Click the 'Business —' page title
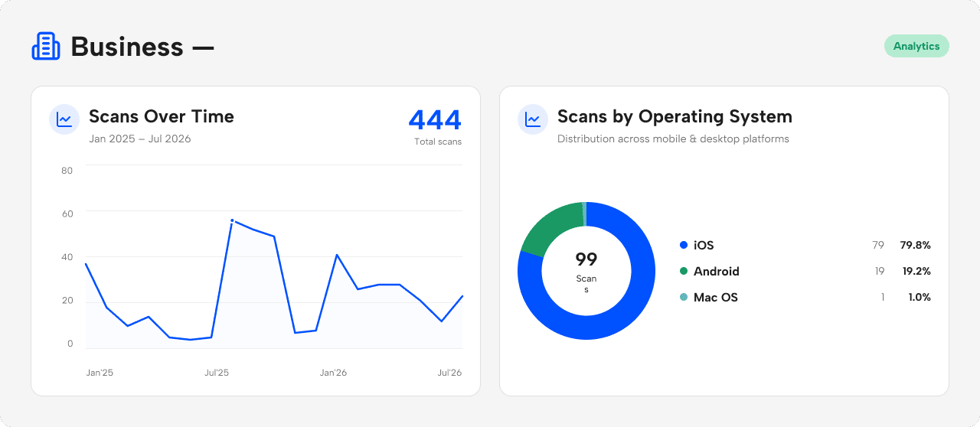The height and width of the screenshot is (427, 980). [142, 47]
